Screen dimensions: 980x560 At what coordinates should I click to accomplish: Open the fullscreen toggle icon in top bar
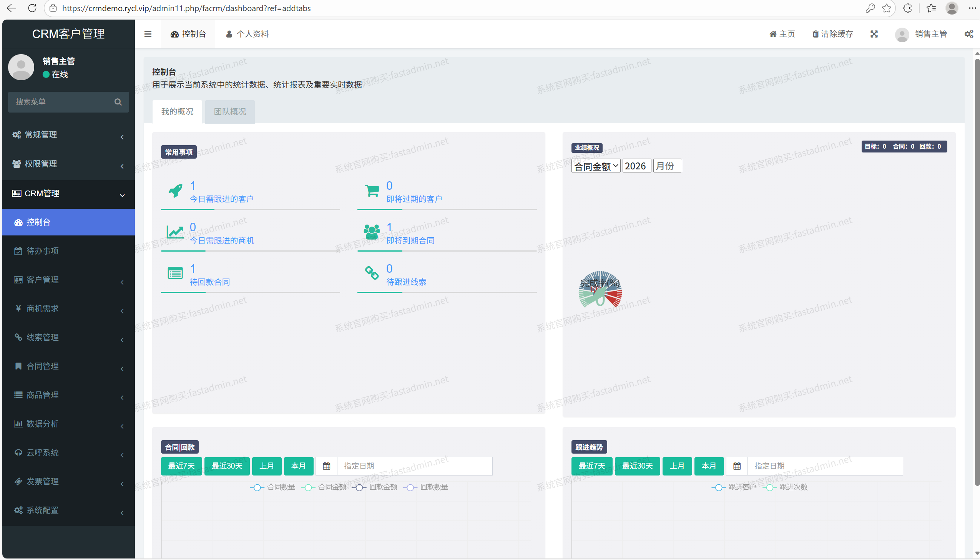click(x=874, y=34)
